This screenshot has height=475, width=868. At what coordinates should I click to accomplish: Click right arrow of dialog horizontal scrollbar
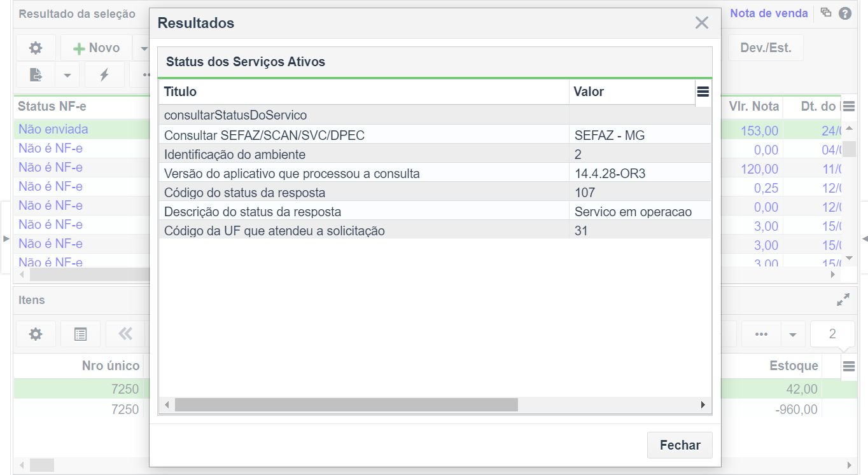pos(703,404)
